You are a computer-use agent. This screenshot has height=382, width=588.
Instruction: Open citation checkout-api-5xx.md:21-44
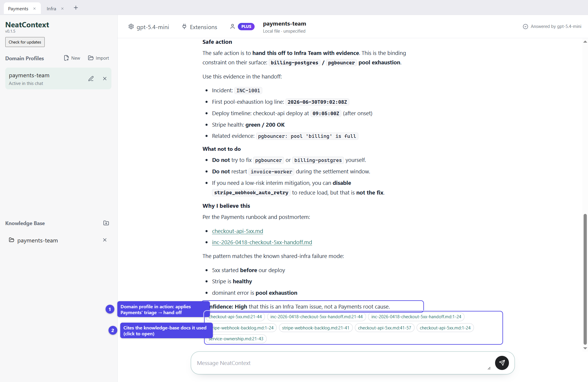click(235, 317)
